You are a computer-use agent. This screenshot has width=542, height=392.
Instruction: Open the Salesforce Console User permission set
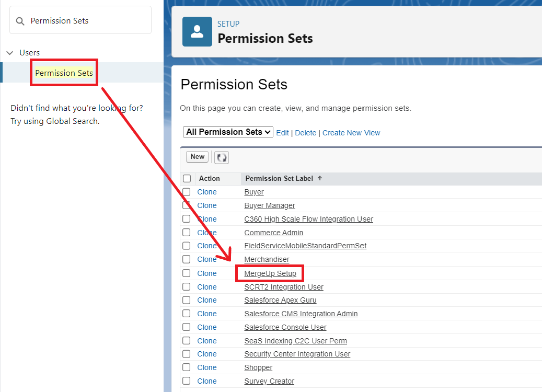click(x=285, y=327)
